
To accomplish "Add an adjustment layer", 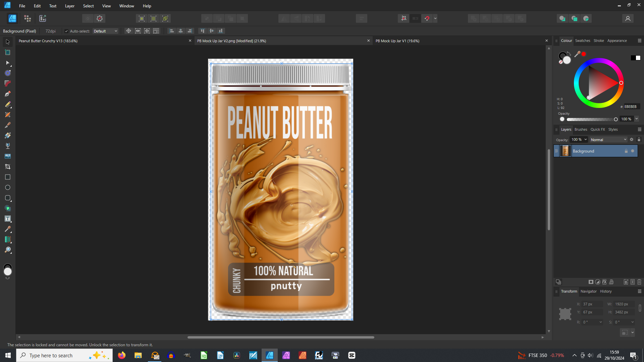I will click(598, 282).
